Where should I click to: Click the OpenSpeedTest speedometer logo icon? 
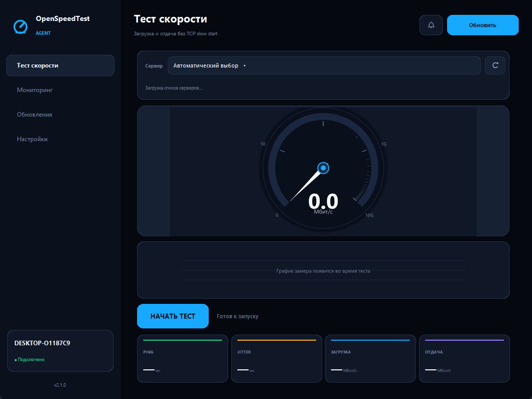pos(20,27)
